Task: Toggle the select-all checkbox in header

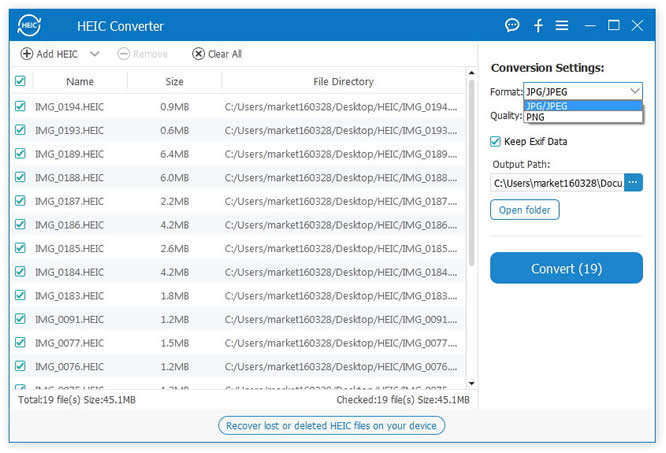Action: tap(21, 81)
